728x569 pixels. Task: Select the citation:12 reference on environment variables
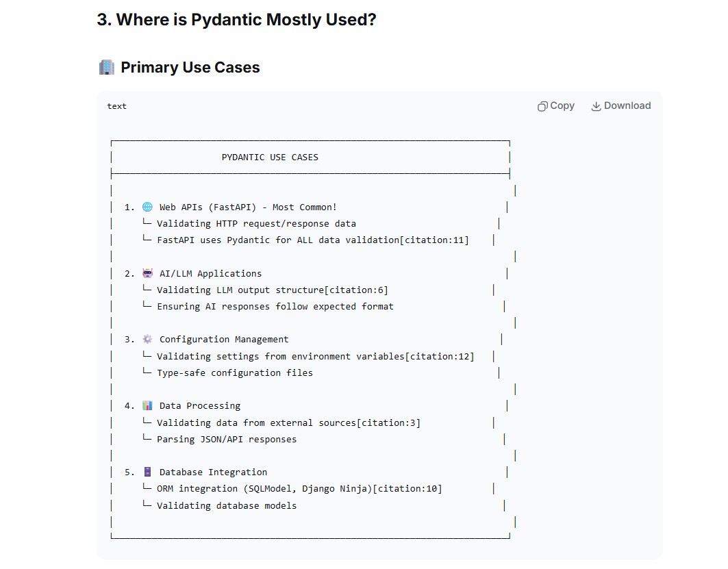point(440,357)
